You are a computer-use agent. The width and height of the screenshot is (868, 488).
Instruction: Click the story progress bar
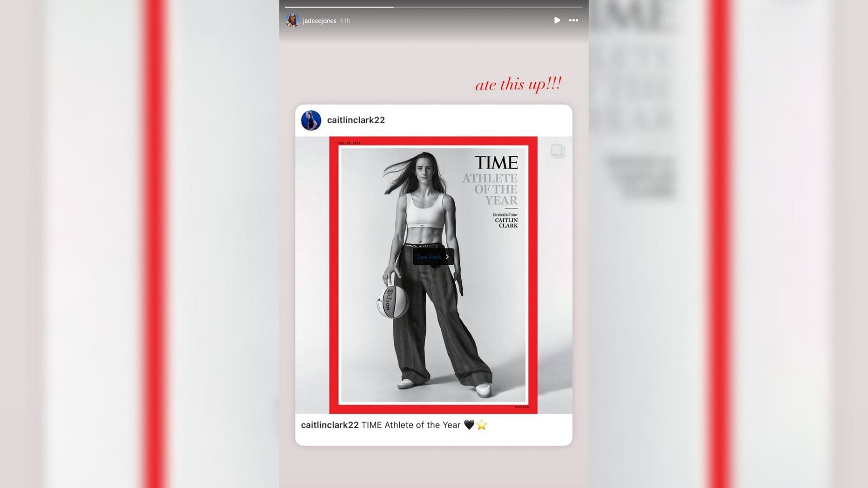pyautogui.click(x=434, y=7)
